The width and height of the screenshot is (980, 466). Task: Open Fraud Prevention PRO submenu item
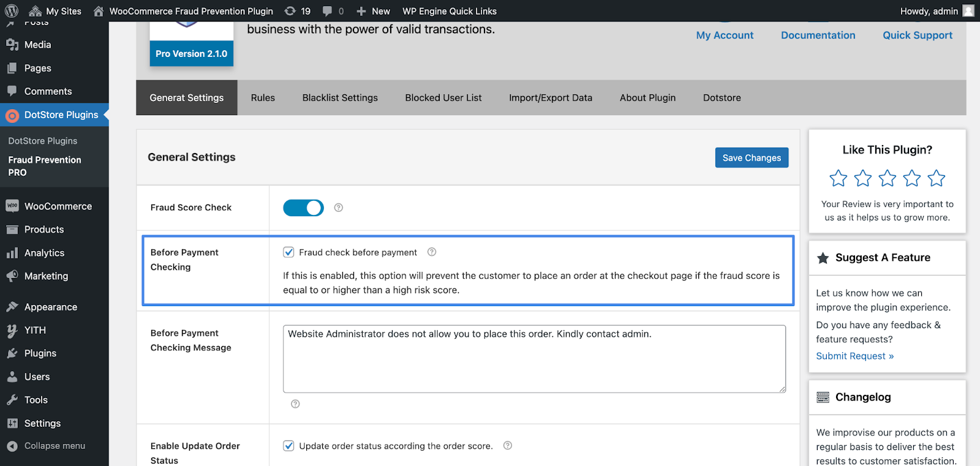click(x=45, y=166)
